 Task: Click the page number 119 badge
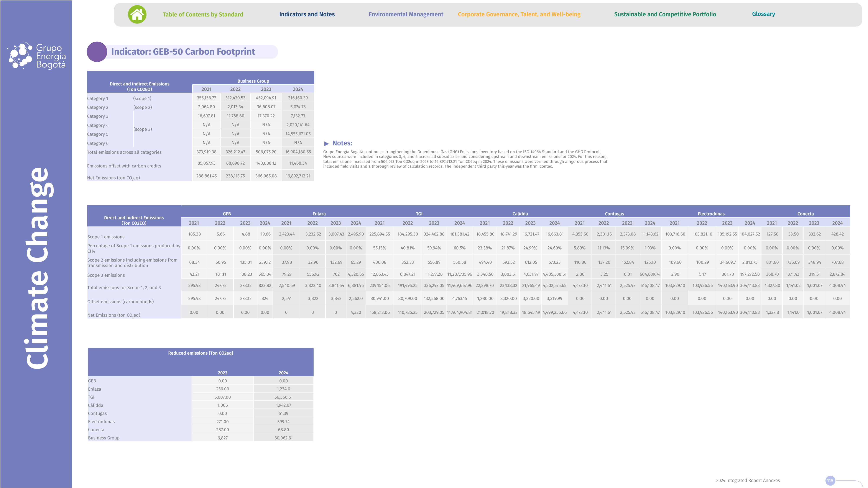pos(830,481)
